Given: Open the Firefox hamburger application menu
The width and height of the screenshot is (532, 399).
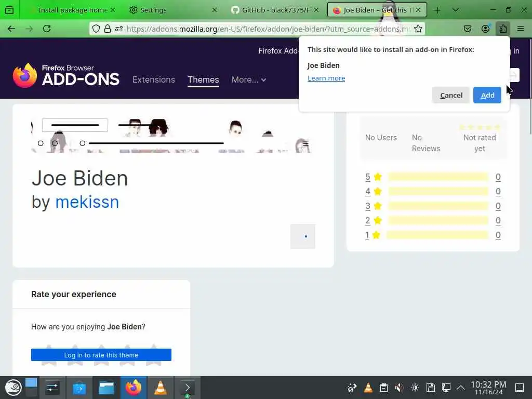Looking at the screenshot, I should [521, 29].
